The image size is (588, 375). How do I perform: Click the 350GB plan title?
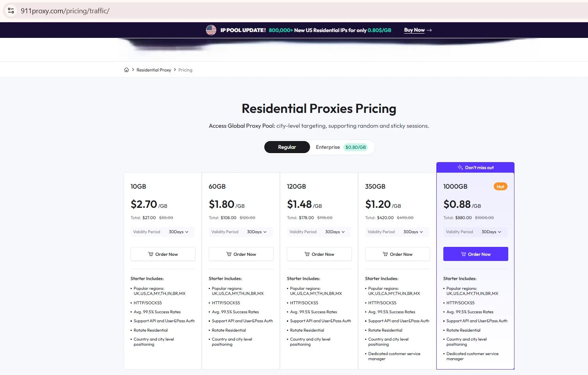(375, 187)
